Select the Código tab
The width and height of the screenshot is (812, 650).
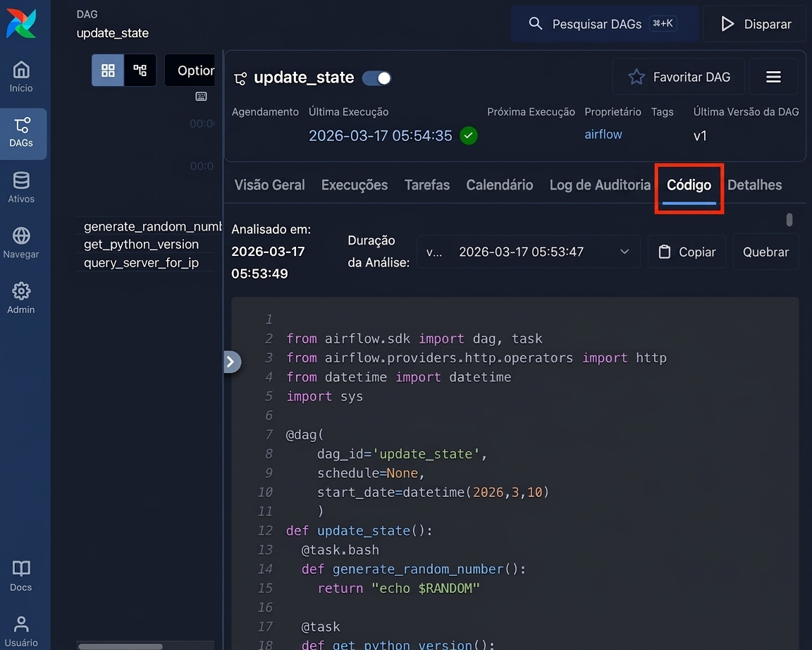689,185
